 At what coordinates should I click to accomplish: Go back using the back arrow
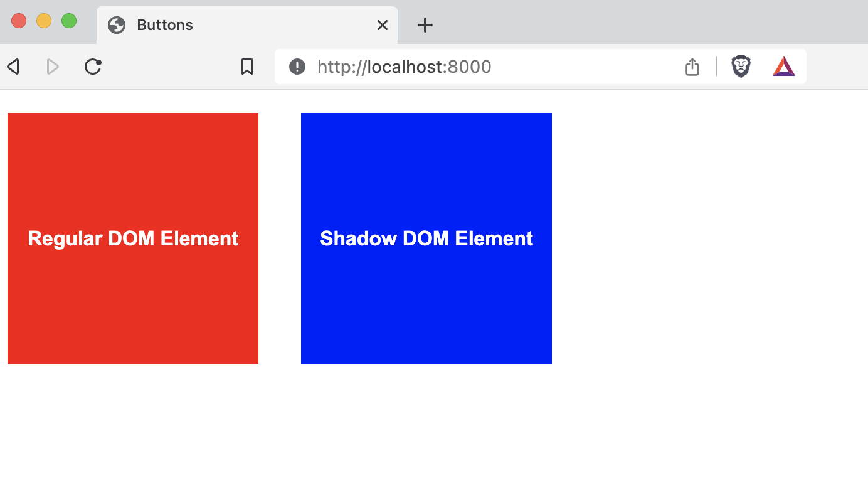click(x=13, y=67)
